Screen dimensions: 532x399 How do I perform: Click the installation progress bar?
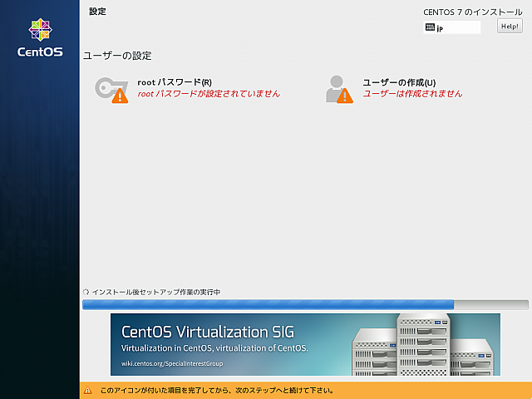click(x=305, y=304)
